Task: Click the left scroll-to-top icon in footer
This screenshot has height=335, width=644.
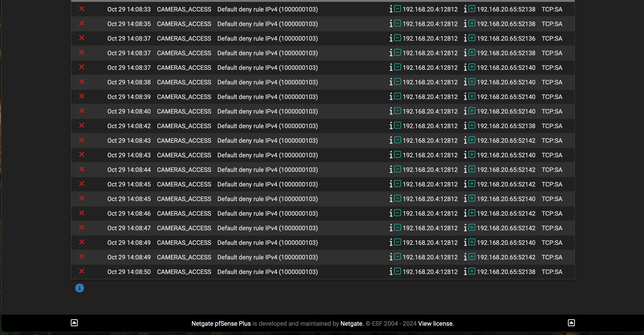Action: coord(74,323)
